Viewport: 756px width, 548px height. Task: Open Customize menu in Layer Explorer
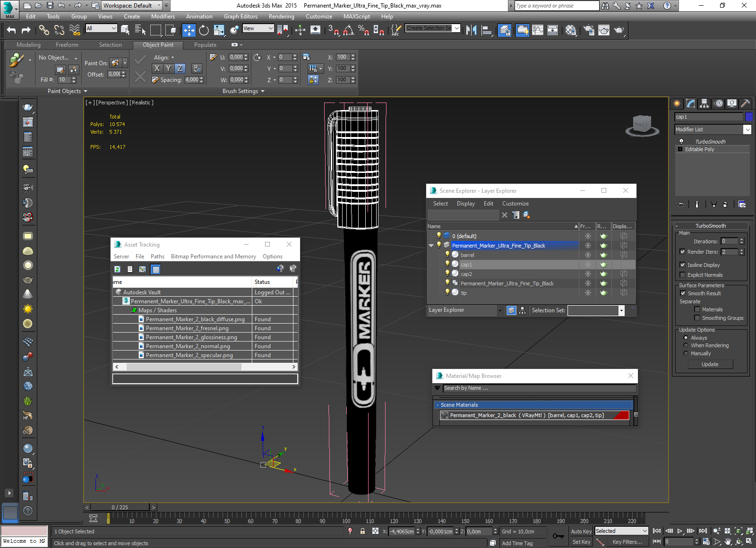pos(515,204)
